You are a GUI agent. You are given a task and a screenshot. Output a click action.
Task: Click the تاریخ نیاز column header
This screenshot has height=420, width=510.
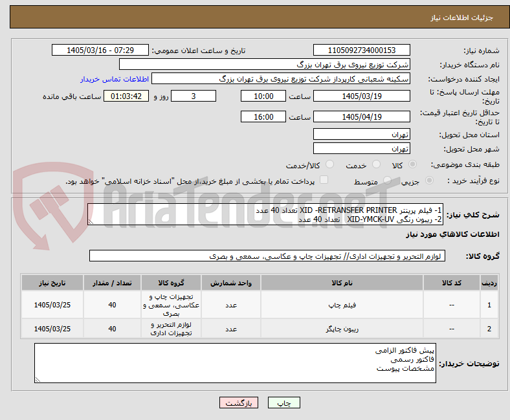click(x=52, y=283)
